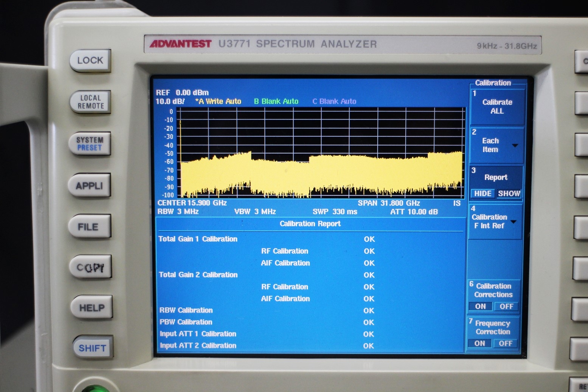Screen dimensions: 588x392
Task: Select the C Blank Auto trace label
Action: [334, 101]
